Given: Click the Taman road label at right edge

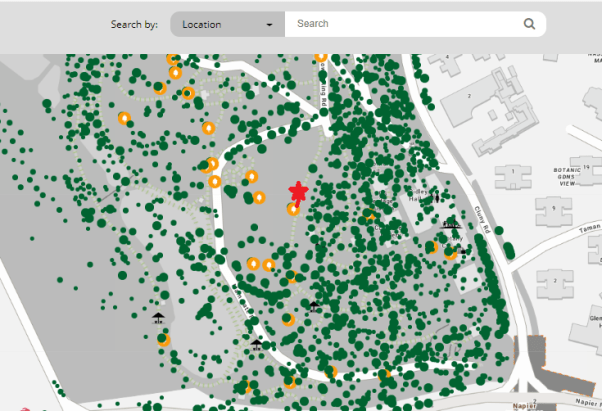Looking at the screenshot, I should point(589,229).
